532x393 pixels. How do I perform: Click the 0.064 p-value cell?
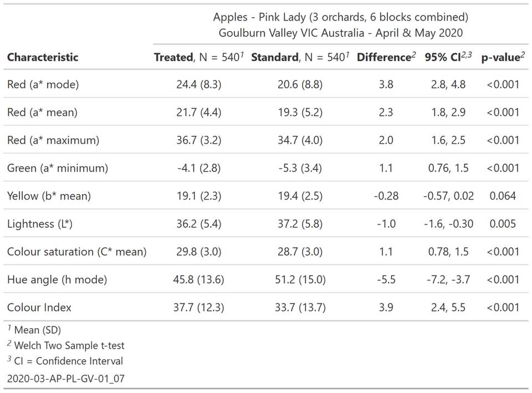(503, 196)
